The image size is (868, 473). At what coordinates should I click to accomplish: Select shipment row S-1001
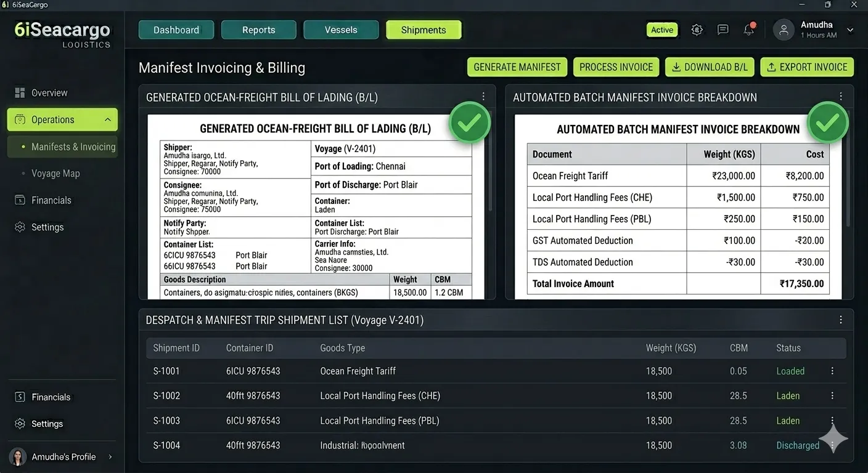[x=496, y=371]
